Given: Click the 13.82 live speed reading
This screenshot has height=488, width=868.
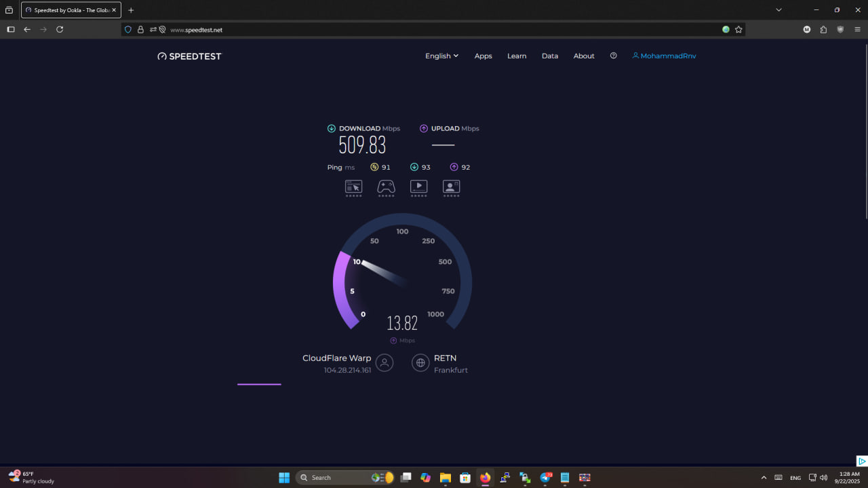Looking at the screenshot, I should [402, 323].
